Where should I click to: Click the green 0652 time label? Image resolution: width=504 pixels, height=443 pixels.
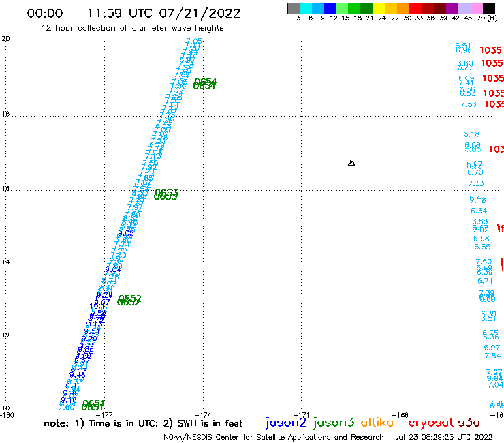pos(129,300)
